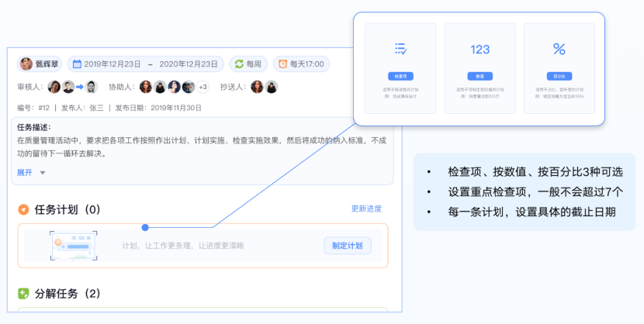Click the orange 任务计划 section icon
The width and height of the screenshot is (644, 324).
[x=23, y=210]
